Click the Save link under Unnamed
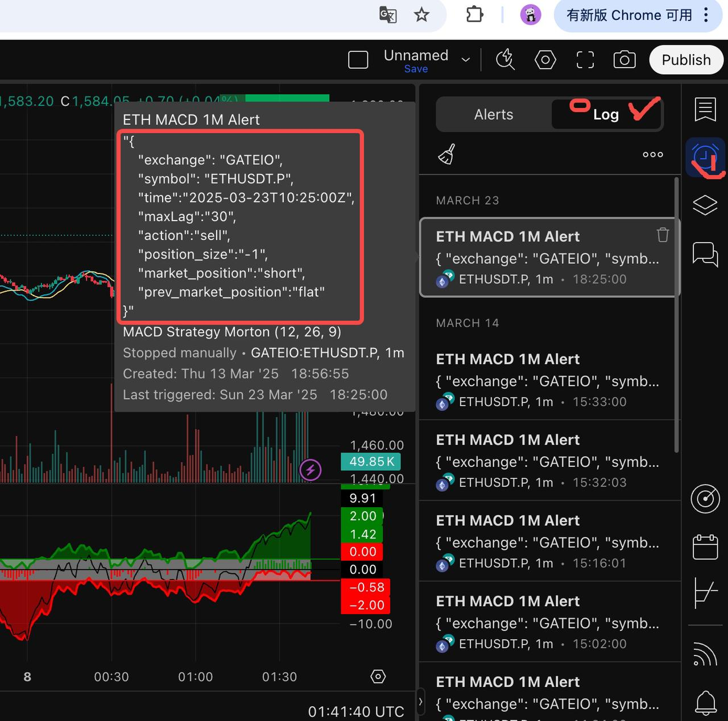 (x=416, y=69)
